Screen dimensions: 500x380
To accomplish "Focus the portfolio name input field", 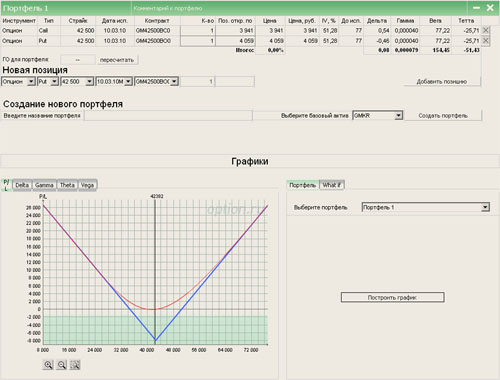I will click(x=168, y=116).
